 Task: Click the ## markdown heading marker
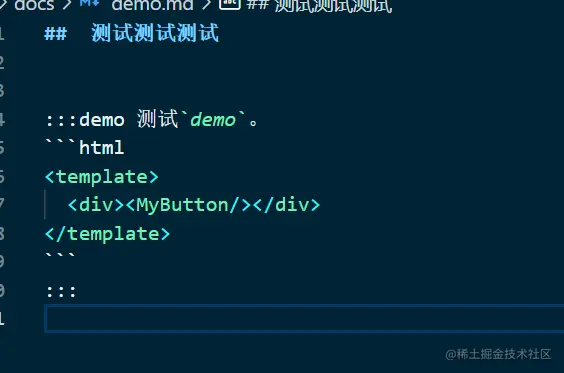coord(55,34)
